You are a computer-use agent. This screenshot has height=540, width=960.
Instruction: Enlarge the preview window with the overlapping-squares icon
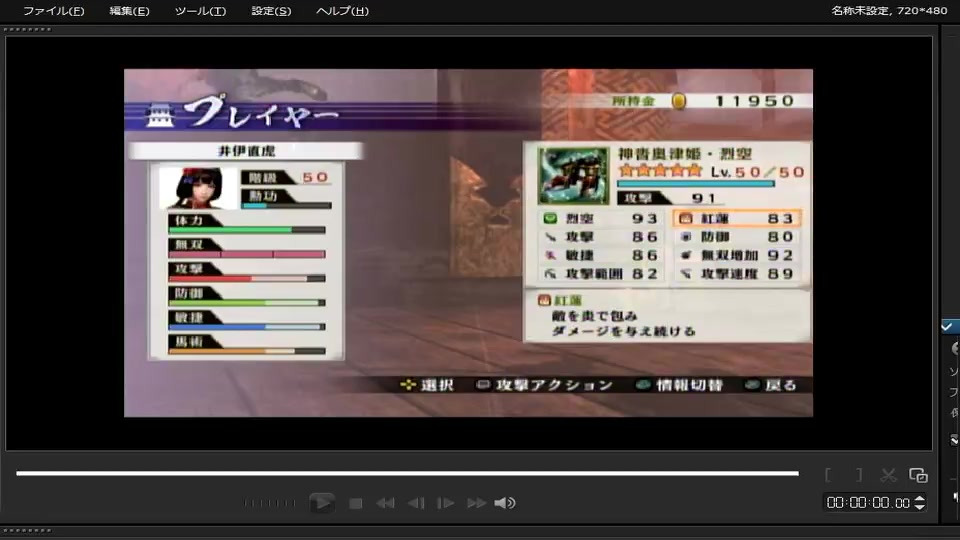[918, 475]
